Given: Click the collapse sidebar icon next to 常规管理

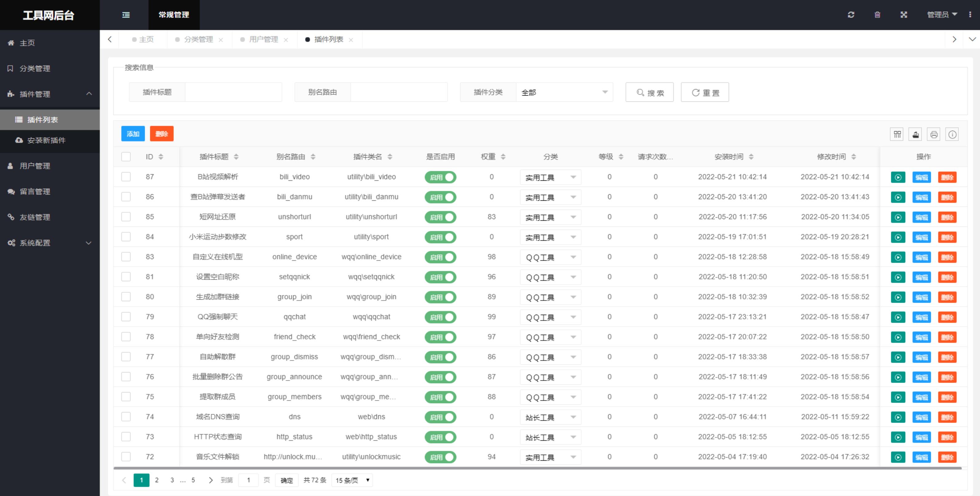Looking at the screenshot, I should click(126, 15).
